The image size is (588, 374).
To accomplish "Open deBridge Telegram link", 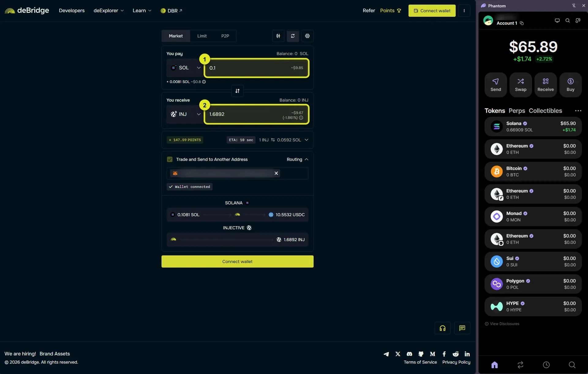I will [386, 354].
